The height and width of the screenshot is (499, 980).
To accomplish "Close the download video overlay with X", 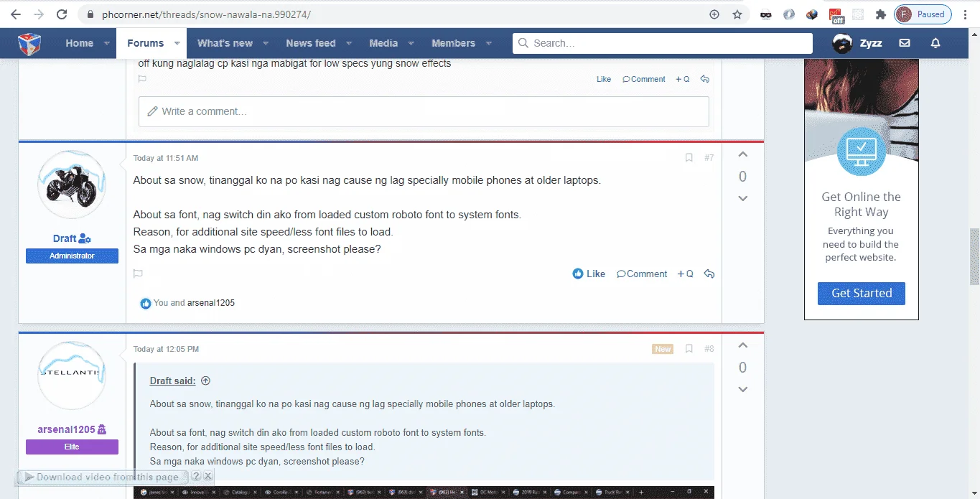I will point(208,476).
